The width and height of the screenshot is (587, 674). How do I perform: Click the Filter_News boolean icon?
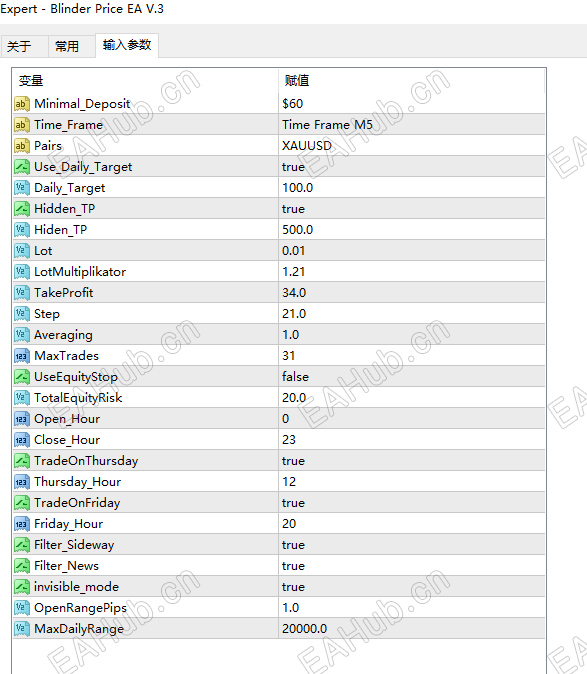tap(21, 566)
